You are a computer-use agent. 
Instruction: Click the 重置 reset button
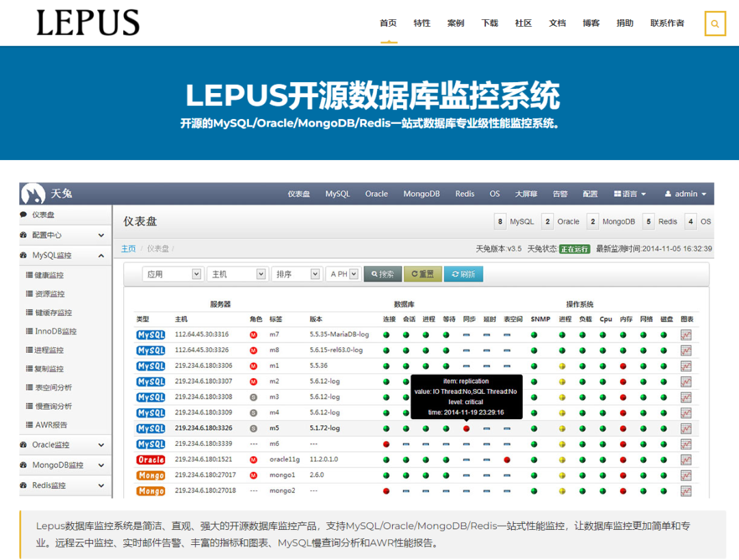click(x=423, y=274)
